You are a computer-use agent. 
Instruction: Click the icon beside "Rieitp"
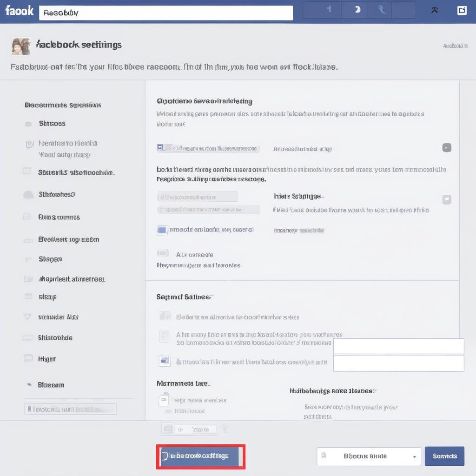point(28,296)
